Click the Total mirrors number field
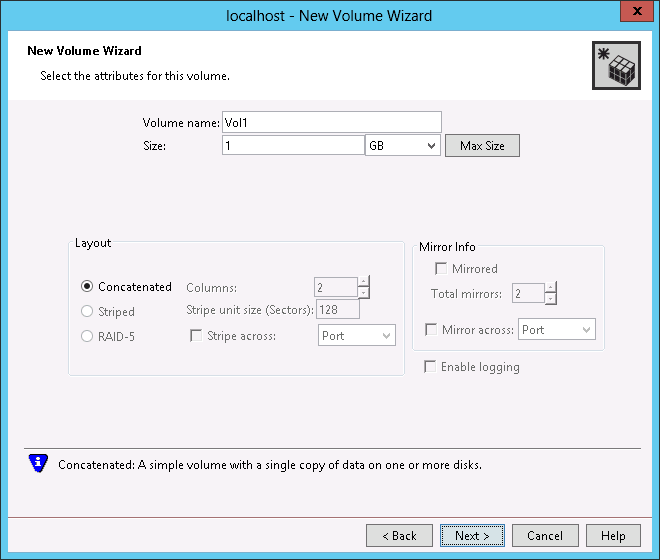 [x=528, y=293]
